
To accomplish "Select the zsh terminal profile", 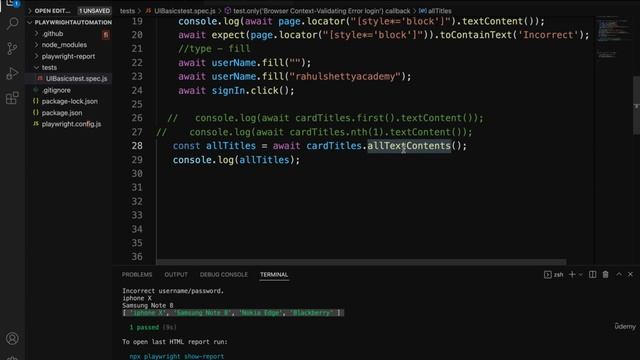I will (x=553, y=275).
